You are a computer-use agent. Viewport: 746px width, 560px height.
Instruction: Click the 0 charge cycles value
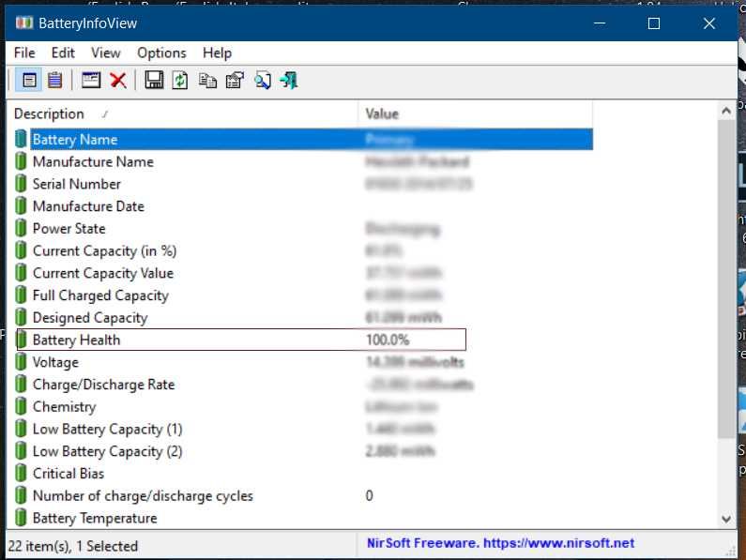click(x=369, y=496)
